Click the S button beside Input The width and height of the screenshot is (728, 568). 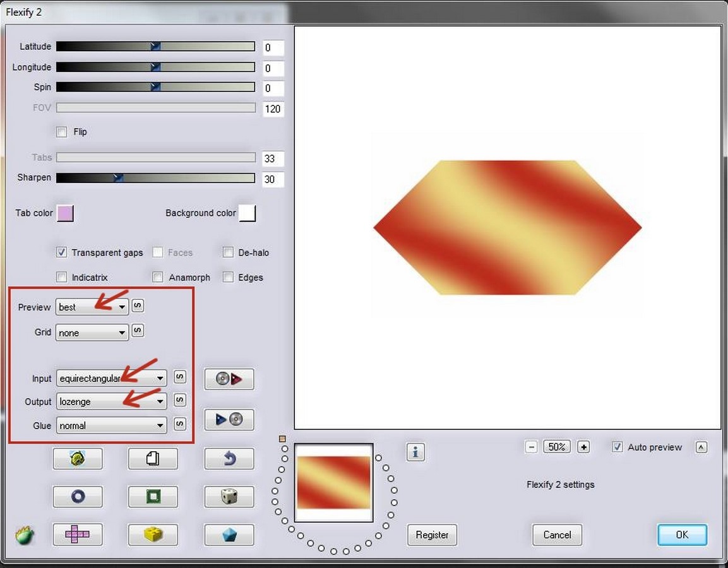[180, 376]
